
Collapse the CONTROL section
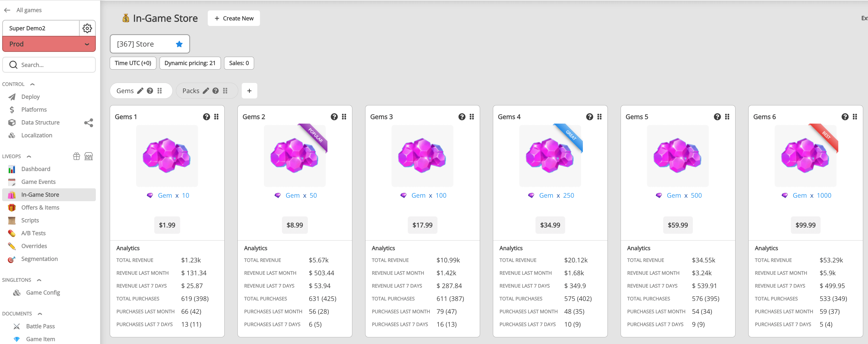pyautogui.click(x=32, y=85)
